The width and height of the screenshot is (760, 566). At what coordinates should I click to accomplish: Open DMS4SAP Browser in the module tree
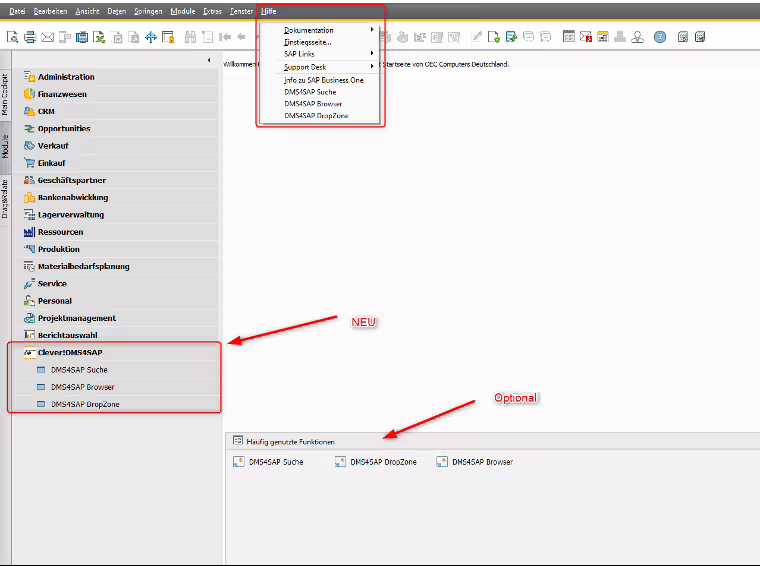pos(83,387)
